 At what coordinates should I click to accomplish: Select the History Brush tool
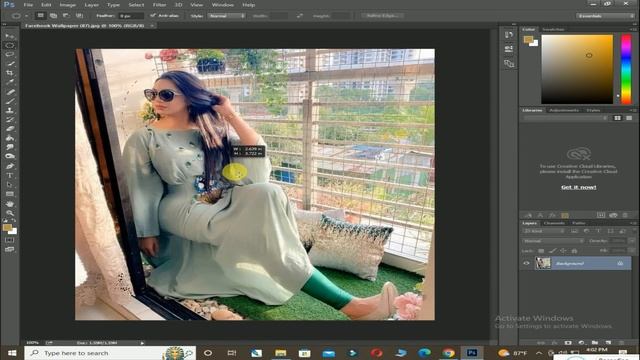tap(10, 119)
